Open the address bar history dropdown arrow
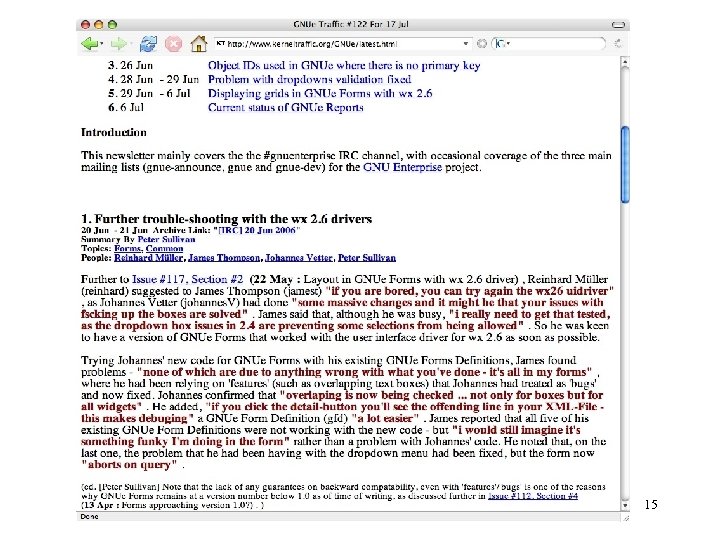This screenshot has width=720, height=540. click(x=466, y=44)
